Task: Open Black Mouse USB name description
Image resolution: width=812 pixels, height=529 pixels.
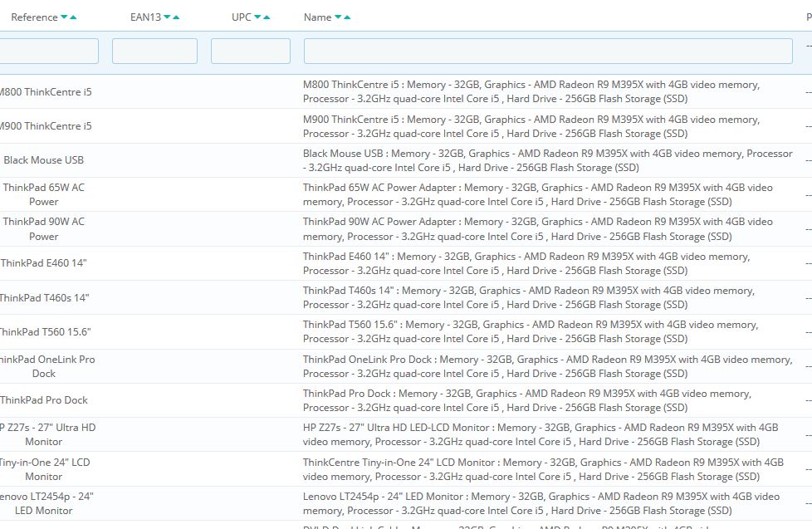Action: coord(548,160)
